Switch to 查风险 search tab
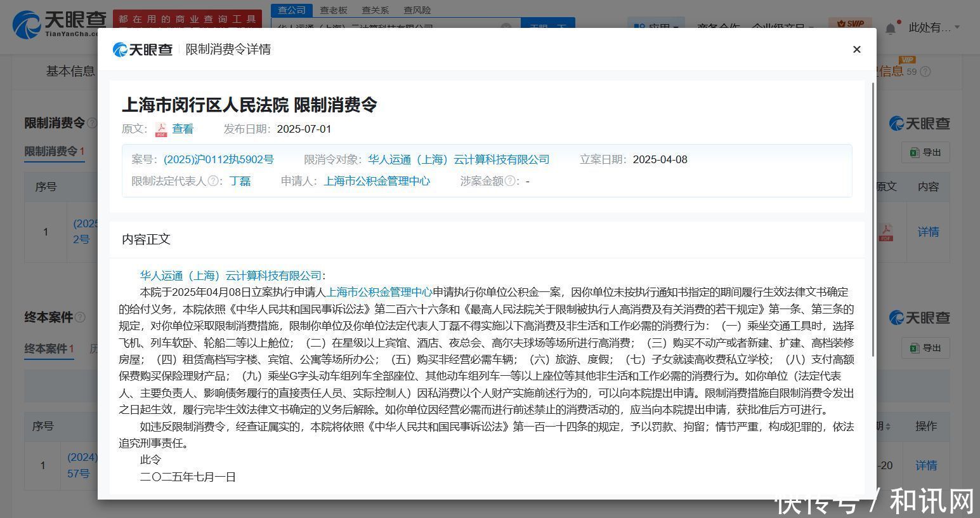Image resolution: width=980 pixels, height=518 pixels. coord(417,10)
